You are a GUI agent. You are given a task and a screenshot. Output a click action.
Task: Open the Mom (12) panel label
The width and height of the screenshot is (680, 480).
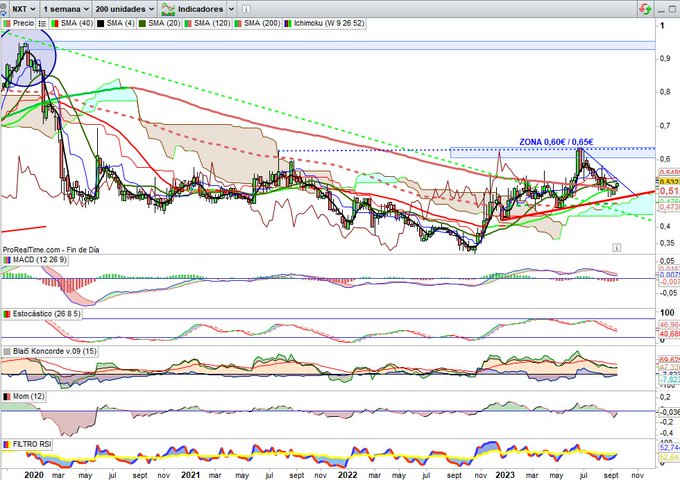tap(24, 396)
